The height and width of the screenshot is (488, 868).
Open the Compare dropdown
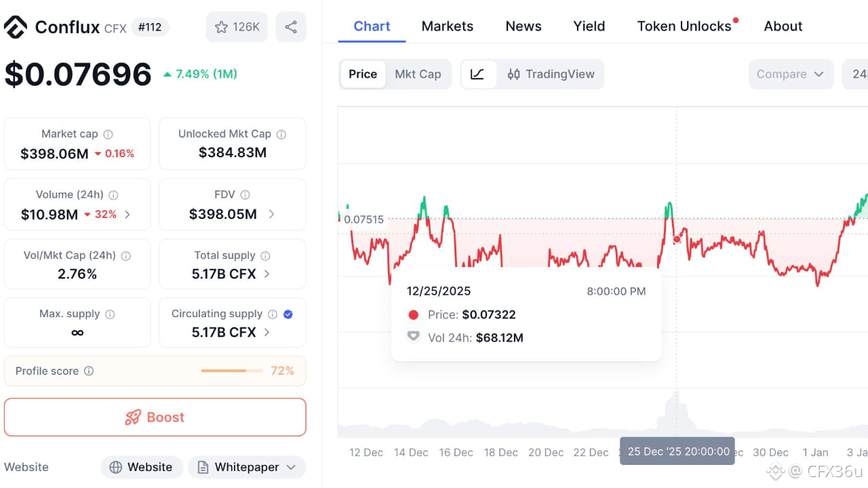[789, 74]
